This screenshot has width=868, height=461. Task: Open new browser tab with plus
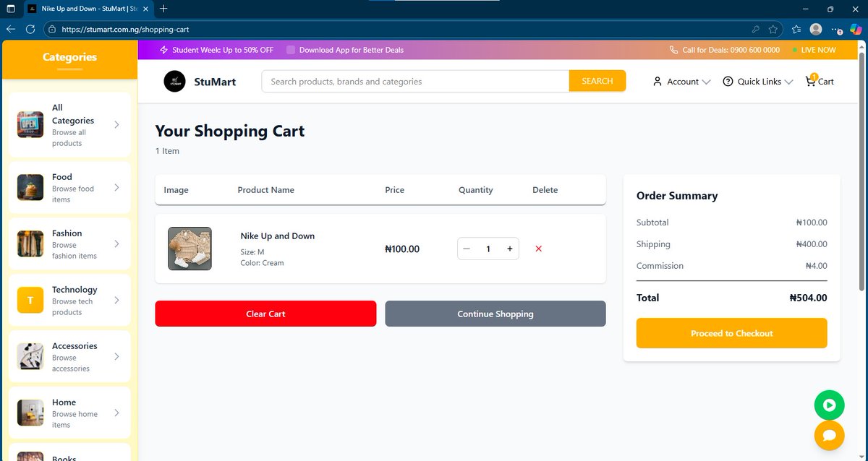(163, 9)
